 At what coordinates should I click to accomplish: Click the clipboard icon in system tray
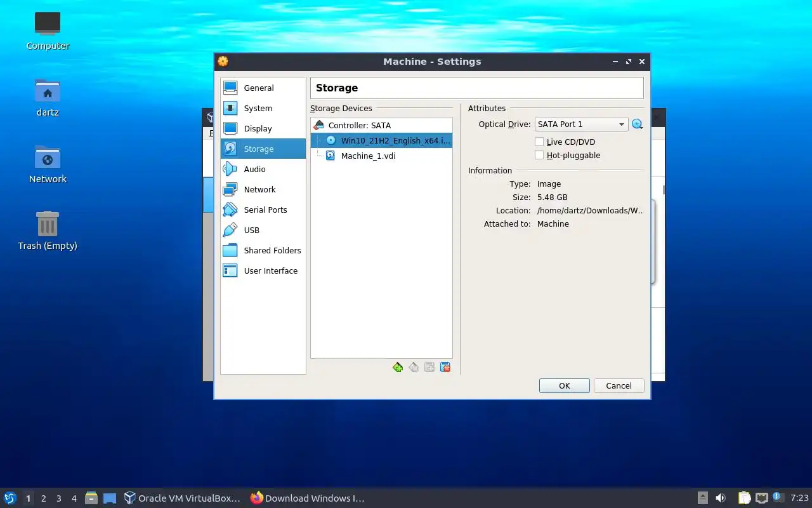click(x=744, y=498)
